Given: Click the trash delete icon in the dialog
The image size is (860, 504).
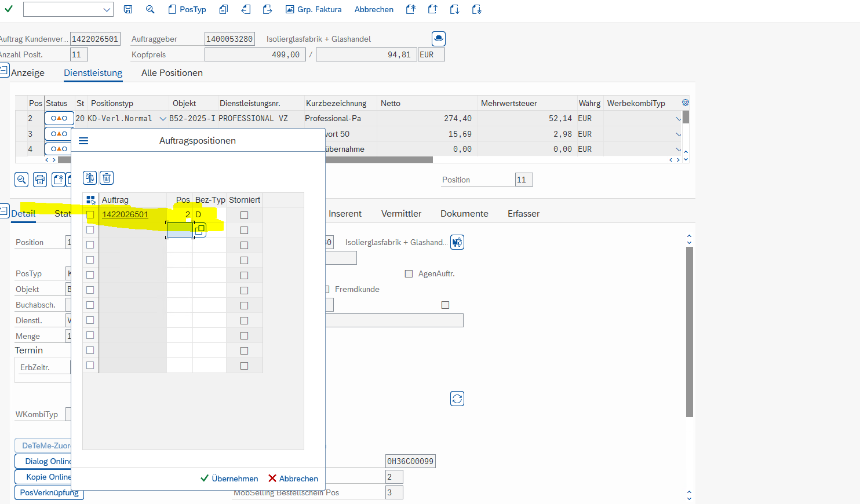Looking at the screenshot, I should click(x=107, y=178).
